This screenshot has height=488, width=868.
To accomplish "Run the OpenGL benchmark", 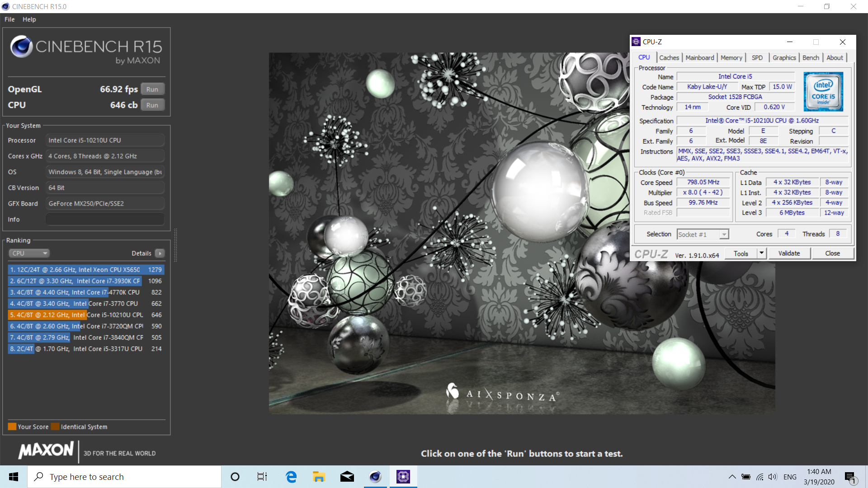I will tap(152, 89).
